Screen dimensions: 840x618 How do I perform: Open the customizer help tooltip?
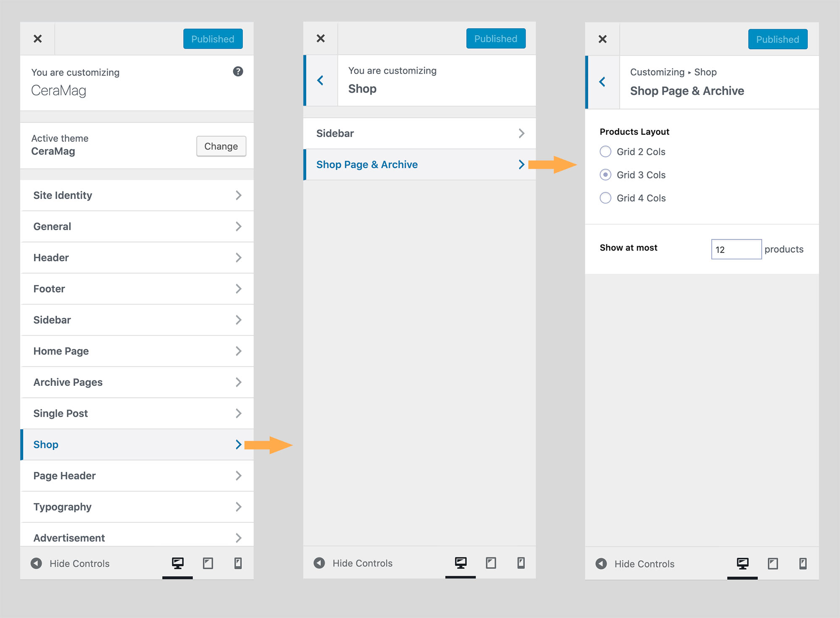tap(238, 72)
